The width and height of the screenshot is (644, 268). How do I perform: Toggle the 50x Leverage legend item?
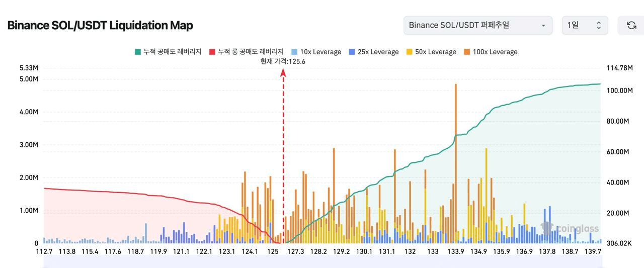[x=431, y=52]
